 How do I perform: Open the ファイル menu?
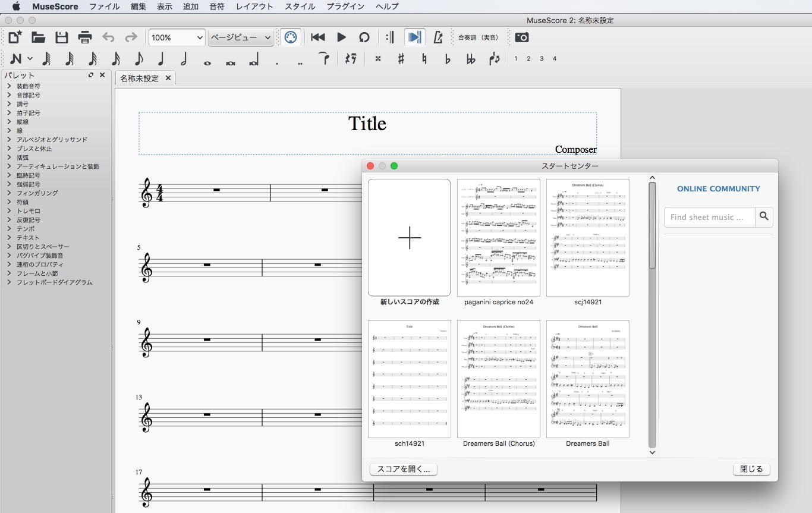[104, 7]
